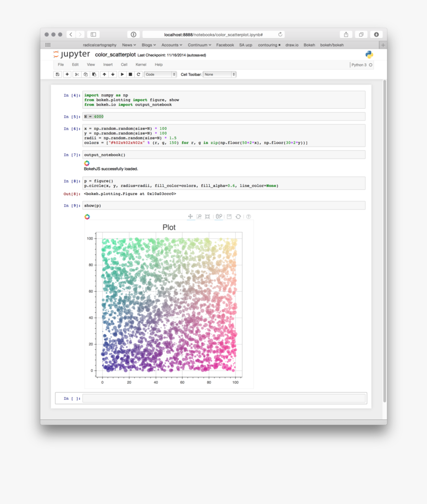Open the Cell Toolbar dropdown set to None
Screen dimensions: 427x504
click(219, 74)
